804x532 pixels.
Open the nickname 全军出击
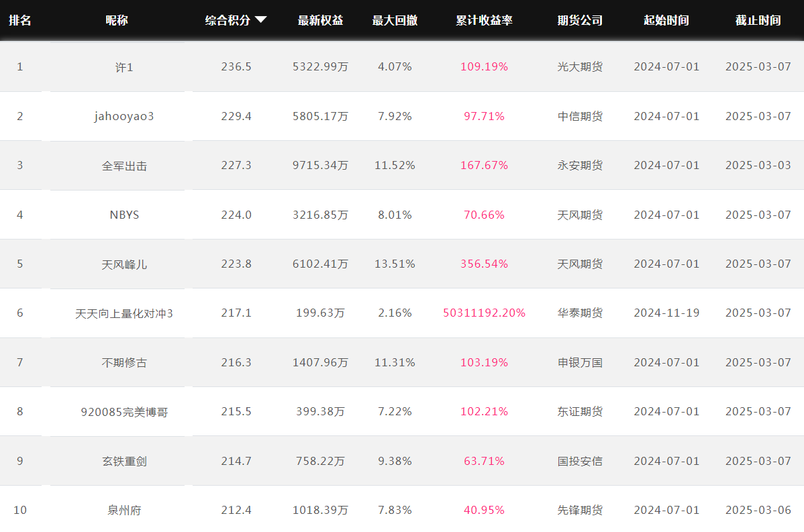coord(124,166)
